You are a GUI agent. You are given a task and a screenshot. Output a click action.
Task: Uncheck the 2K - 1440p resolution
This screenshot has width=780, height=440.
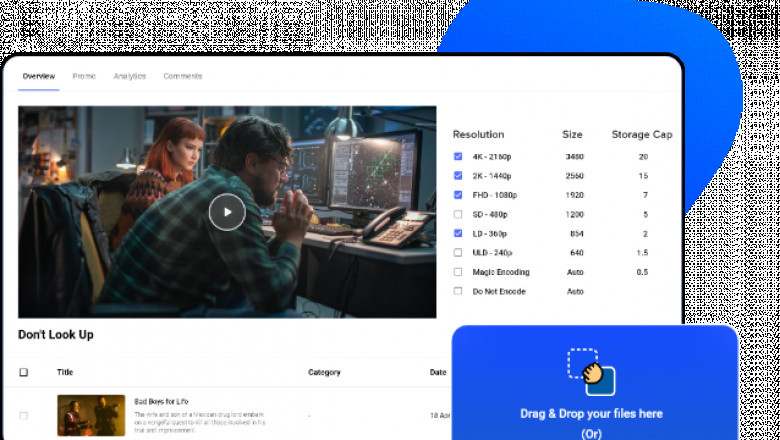click(458, 176)
